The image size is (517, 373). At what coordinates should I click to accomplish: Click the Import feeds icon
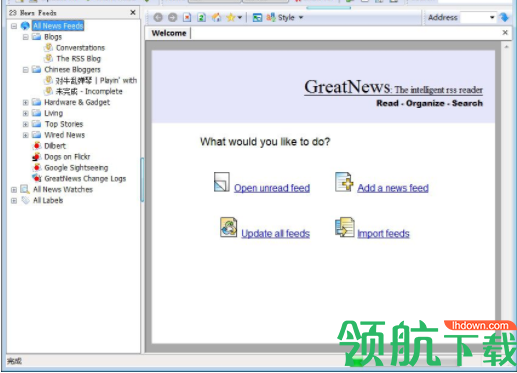pyautogui.click(x=344, y=227)
